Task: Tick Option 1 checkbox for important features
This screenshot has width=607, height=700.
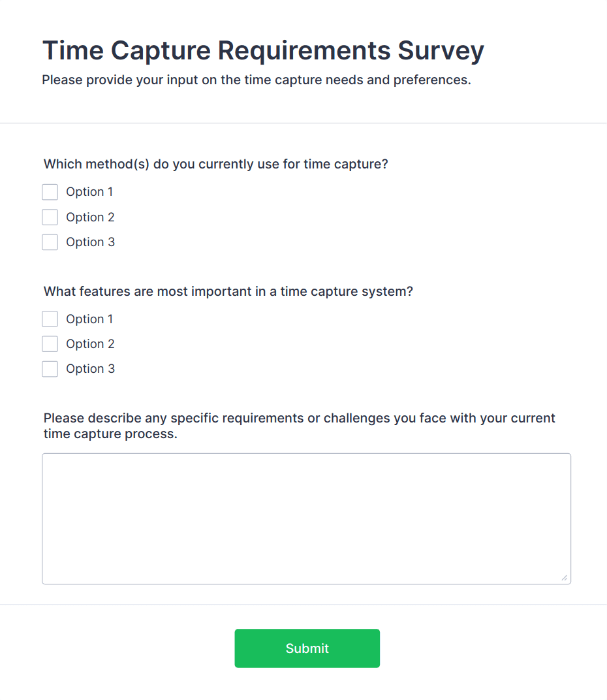Action: point(50,319)
